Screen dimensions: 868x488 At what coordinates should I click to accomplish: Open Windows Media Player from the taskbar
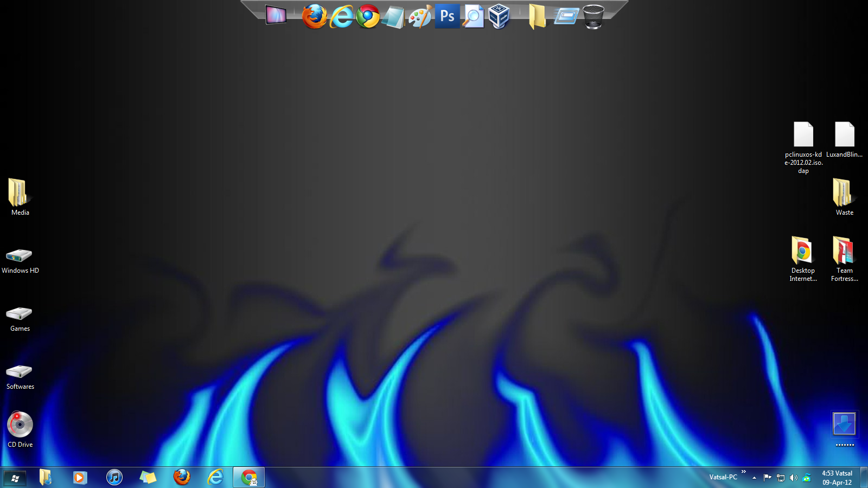pyautogui.click(x=80, y=477)
